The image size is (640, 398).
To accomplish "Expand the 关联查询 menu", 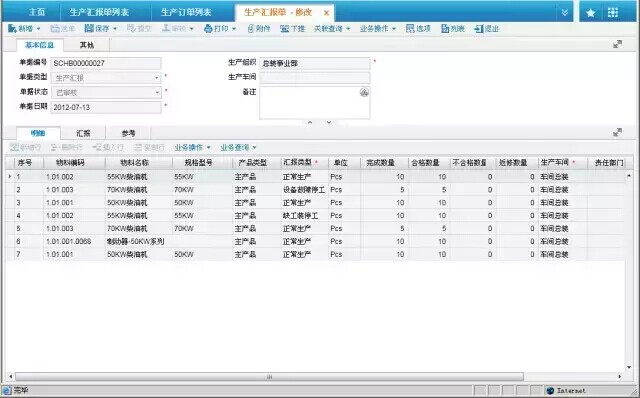I will coord(332,29).
